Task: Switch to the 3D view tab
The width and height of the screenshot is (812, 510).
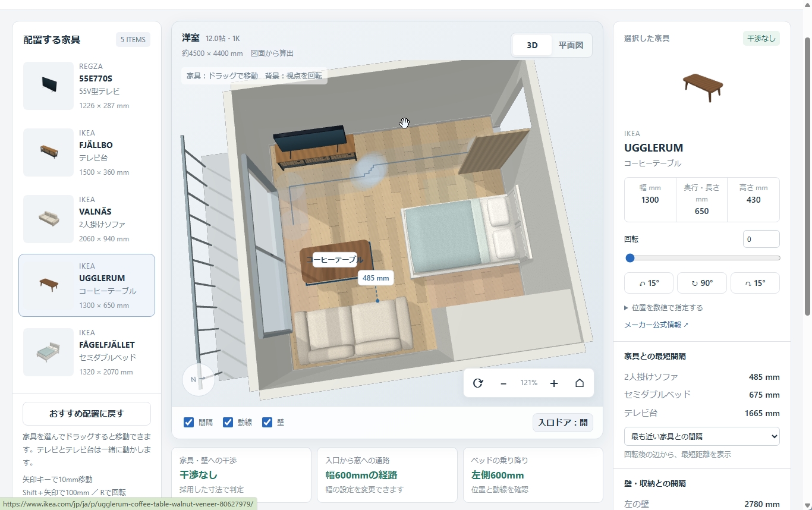Action: point(532,45)
